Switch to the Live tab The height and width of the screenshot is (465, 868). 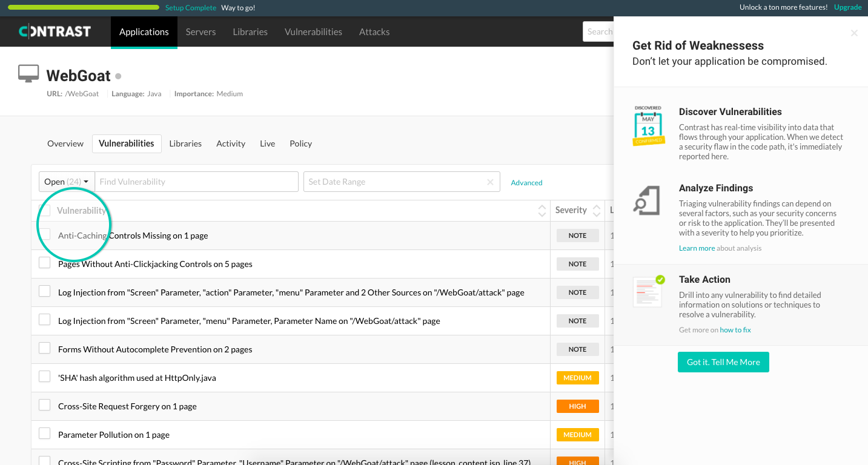tap(267, 143)
